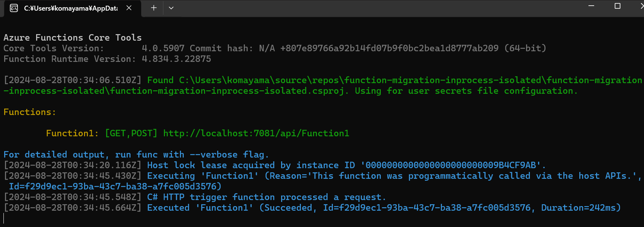Click the 'C# HTTP trigger function processed' message
644x227 pixels.
pyautogui.click(x=266, y=197)
